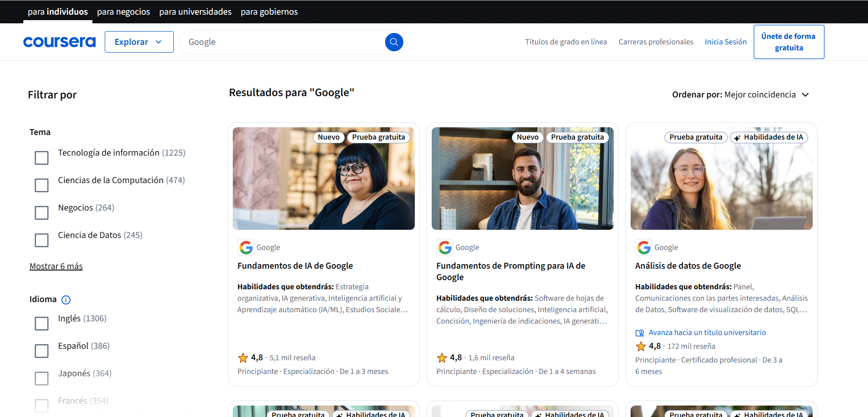The height and width of the screenshot is (417, 868).
Task: Toggle the Francés language checkbox
Action: (42, 406)
